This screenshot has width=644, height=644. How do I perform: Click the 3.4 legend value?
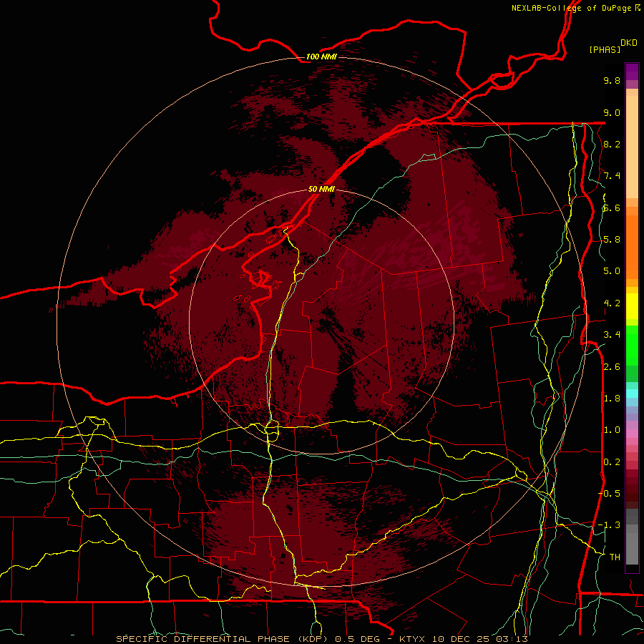(612, 334)
